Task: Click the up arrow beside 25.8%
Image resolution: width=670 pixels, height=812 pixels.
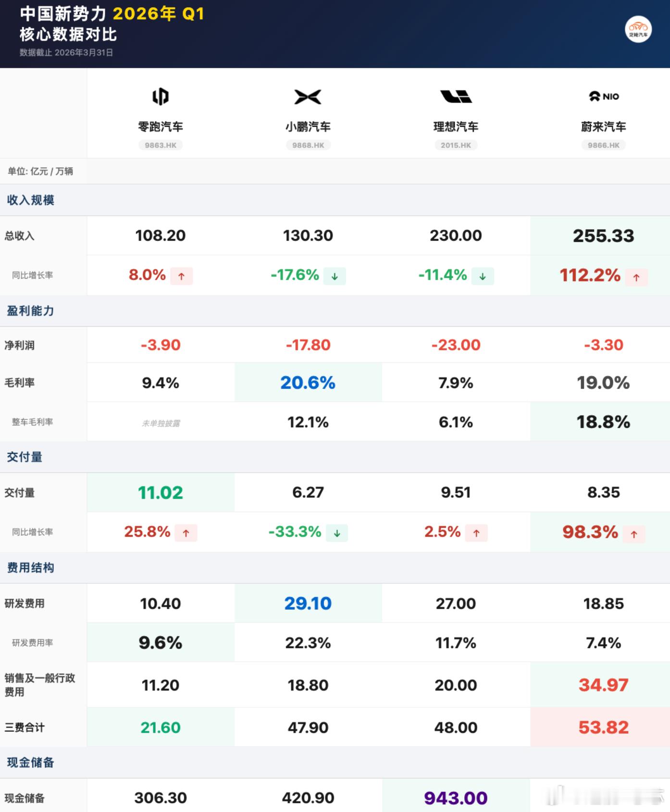Action: 186,533
